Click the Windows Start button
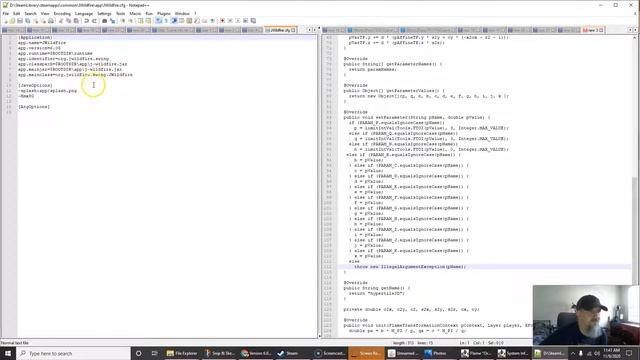The image size is (640, 360). [x=8, y=353]
